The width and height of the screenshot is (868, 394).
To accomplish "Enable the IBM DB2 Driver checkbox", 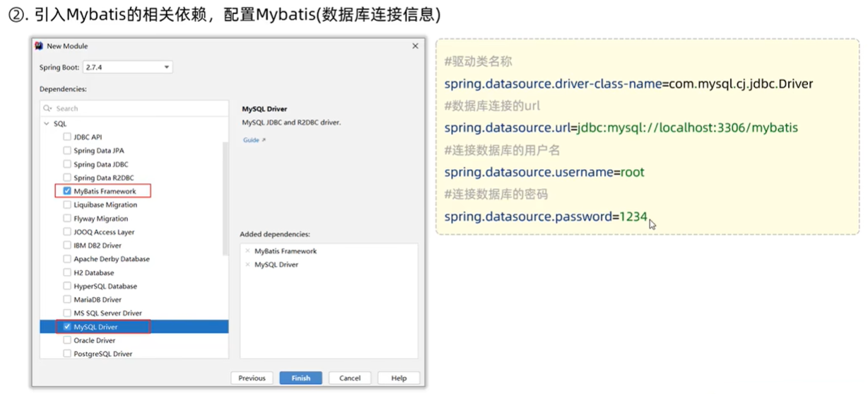I will coord(67,245).
